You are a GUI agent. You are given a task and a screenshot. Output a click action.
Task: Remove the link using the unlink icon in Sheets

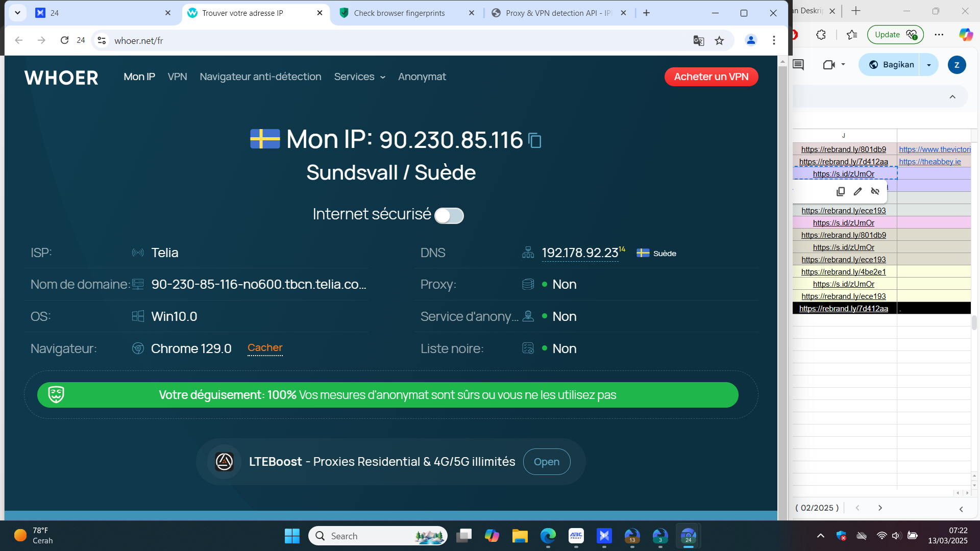tap(875, 191)
